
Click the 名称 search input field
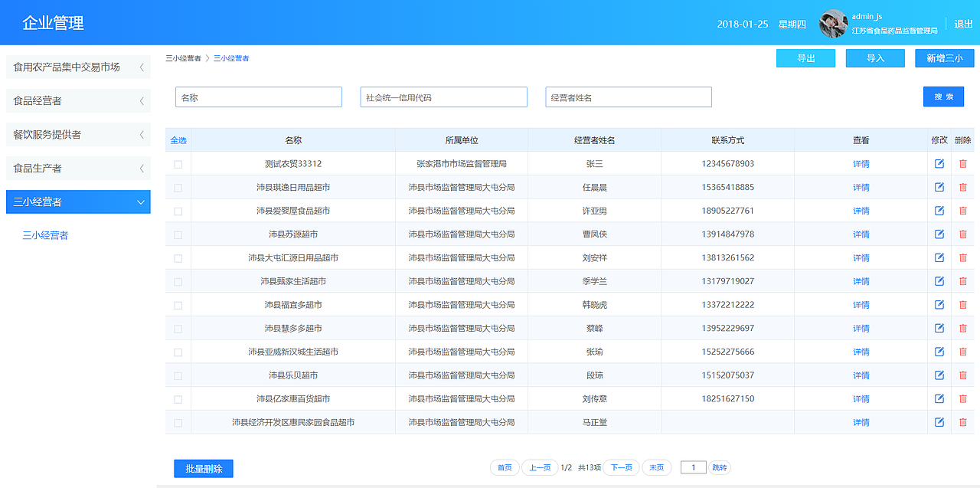coord(258,97)
